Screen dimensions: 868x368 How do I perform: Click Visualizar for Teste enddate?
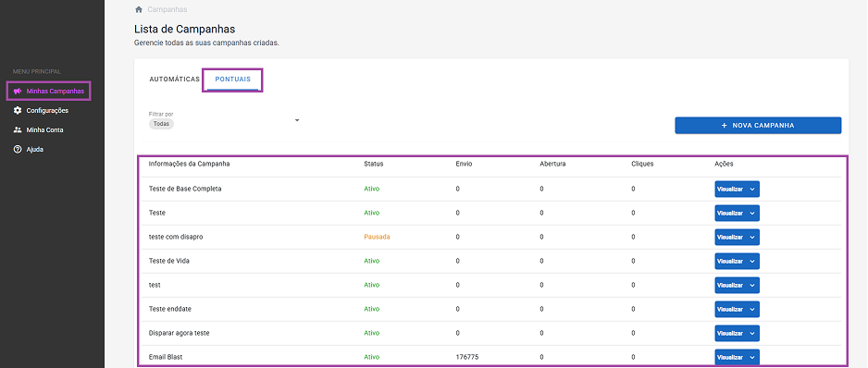point(729,310)
